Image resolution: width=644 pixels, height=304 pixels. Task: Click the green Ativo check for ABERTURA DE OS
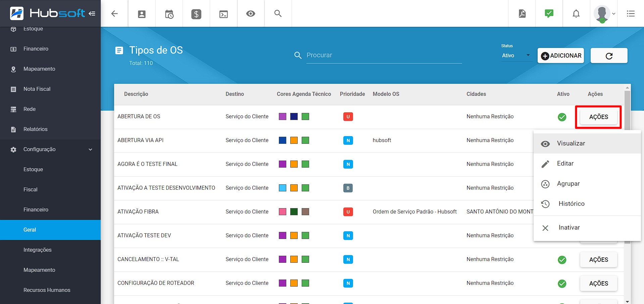[562, 117]
